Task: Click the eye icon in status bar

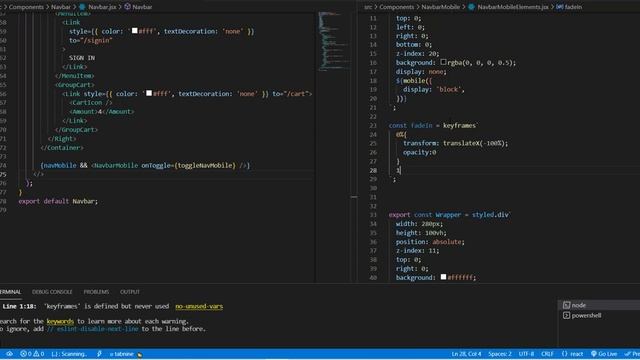Action: tap(9, 354)
